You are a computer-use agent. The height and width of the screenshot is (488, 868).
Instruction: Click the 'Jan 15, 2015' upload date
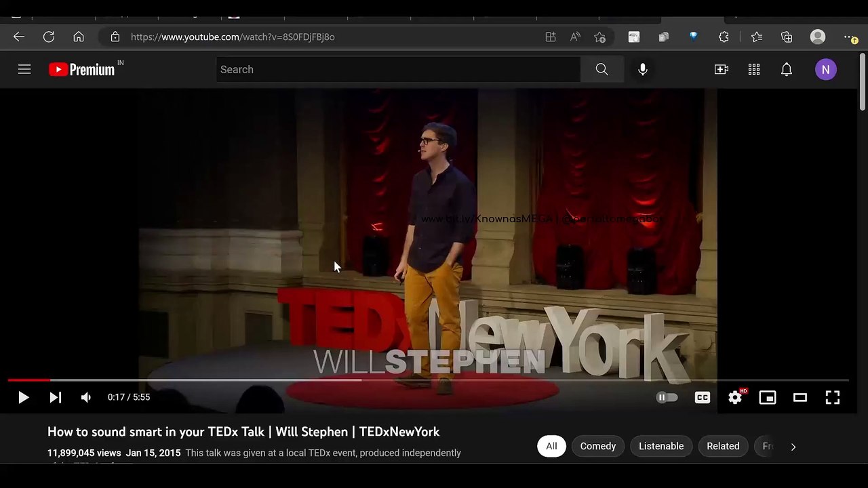(153, 453)
